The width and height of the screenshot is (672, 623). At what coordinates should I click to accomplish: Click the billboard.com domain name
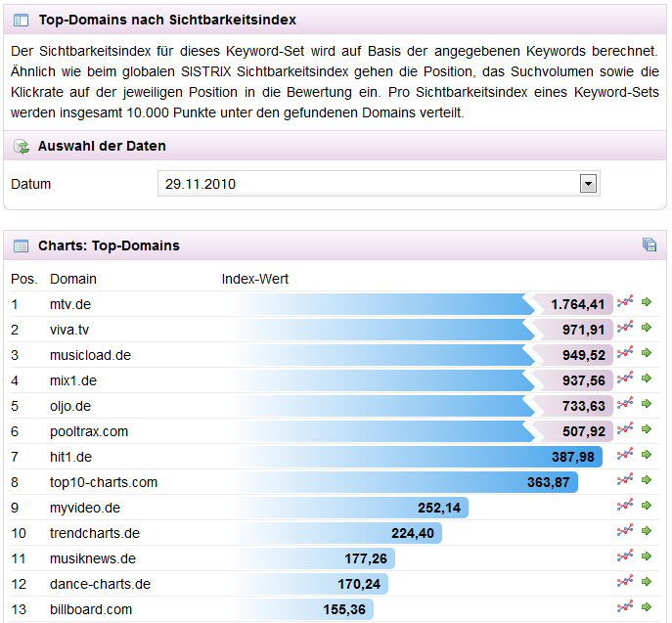pos(91,609)
